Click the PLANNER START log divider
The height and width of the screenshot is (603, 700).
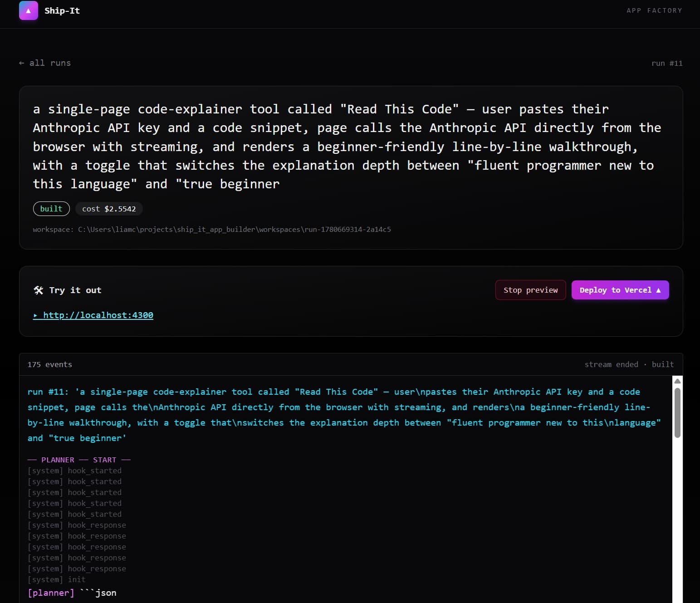(x=79, y=460)
